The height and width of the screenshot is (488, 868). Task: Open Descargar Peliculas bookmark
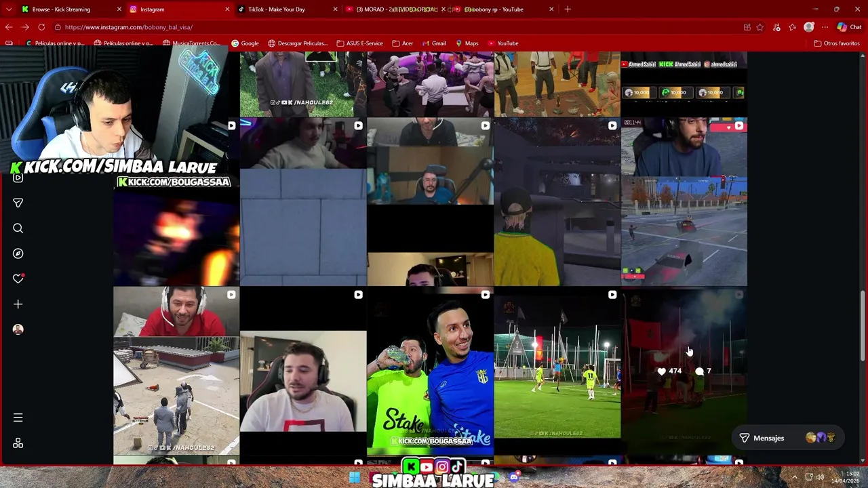tap(298, 43)
